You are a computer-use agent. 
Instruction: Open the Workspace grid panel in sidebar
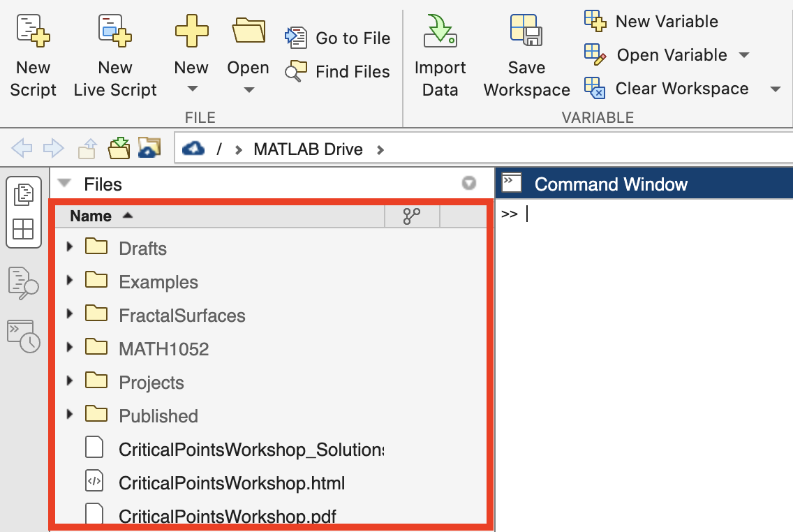click(23, 229)
